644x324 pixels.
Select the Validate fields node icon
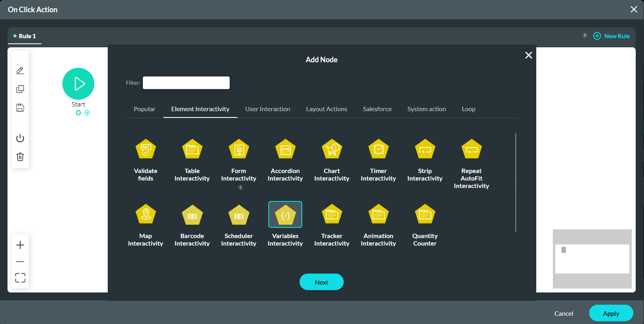[146, 149]
